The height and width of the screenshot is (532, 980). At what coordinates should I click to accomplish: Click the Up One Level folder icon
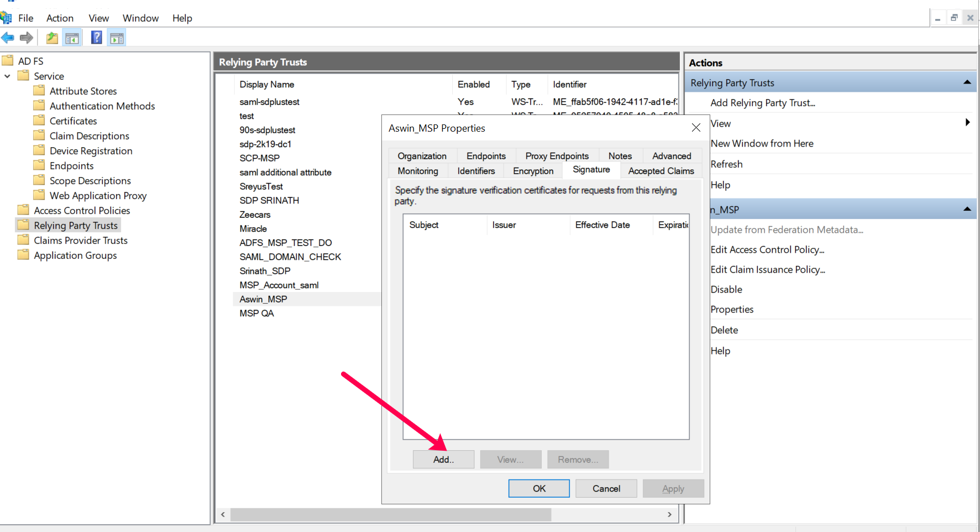52,38
